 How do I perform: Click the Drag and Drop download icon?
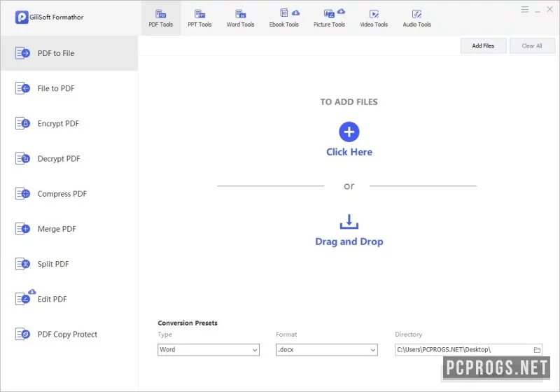tap(349, 222)
